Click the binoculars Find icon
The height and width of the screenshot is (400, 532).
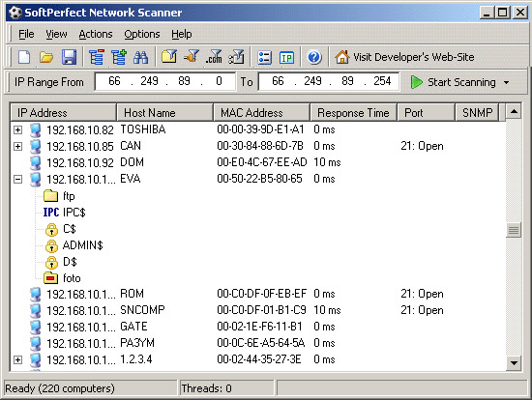[141, 57]
